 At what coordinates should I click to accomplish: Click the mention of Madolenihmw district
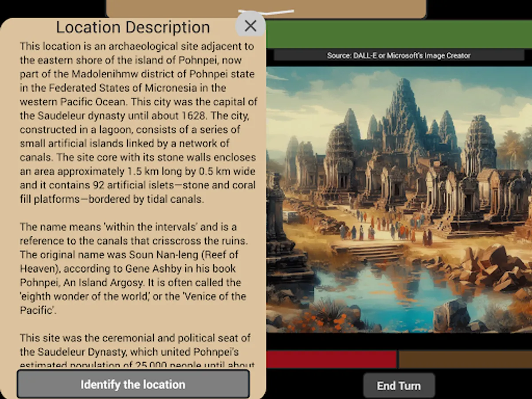tap(102, 74)
